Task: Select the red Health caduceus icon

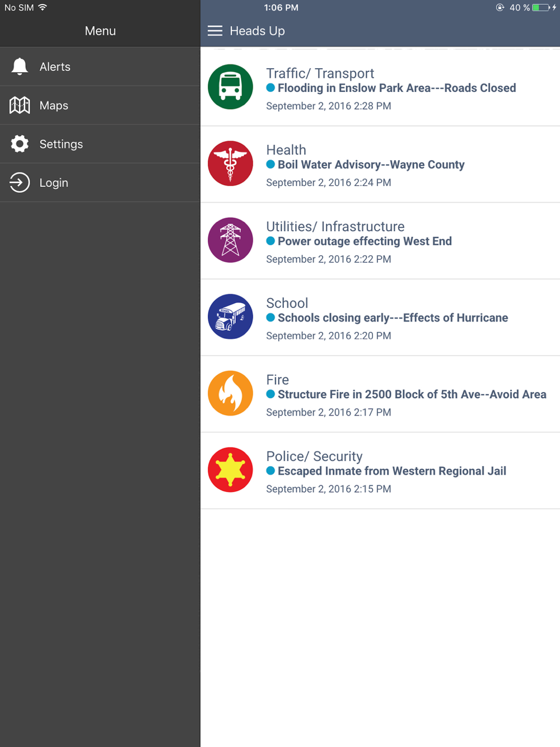Action: pyautogui.click(x=230, y=164)
